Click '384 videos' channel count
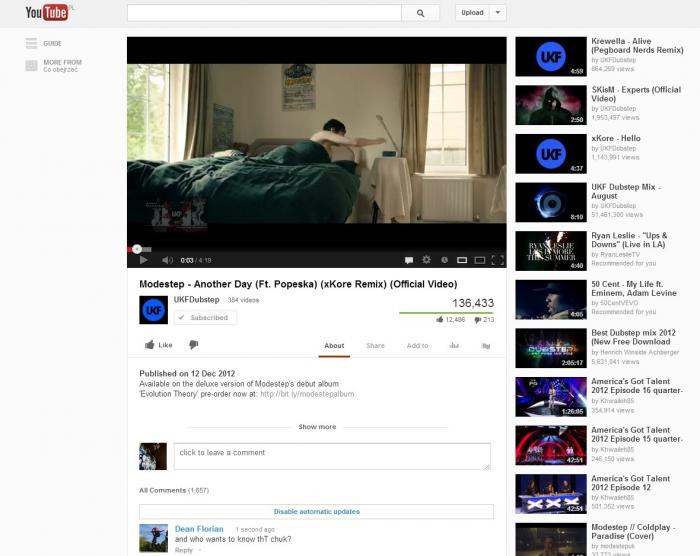Screen dimensions: 700x556 (x=243, y=300)
